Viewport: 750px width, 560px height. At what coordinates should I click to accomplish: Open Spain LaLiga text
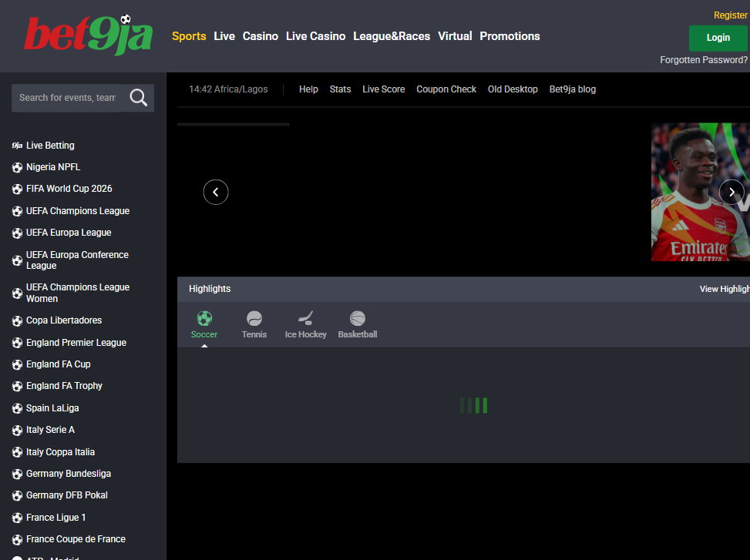pos(52,408)
